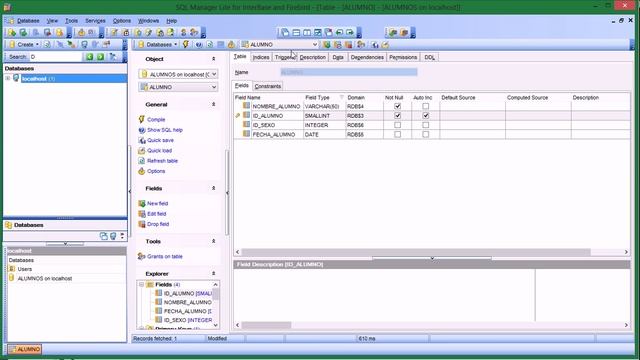Select NOMBRE_ALUMNO in the Explorer tree
The image size is (640, 360).
tap(187, 302)
